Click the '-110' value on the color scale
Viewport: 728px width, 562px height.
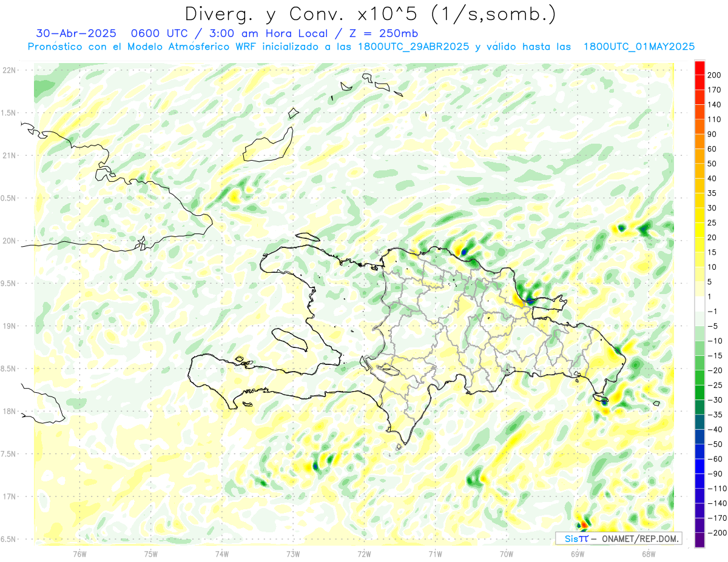tap(716, 488)
